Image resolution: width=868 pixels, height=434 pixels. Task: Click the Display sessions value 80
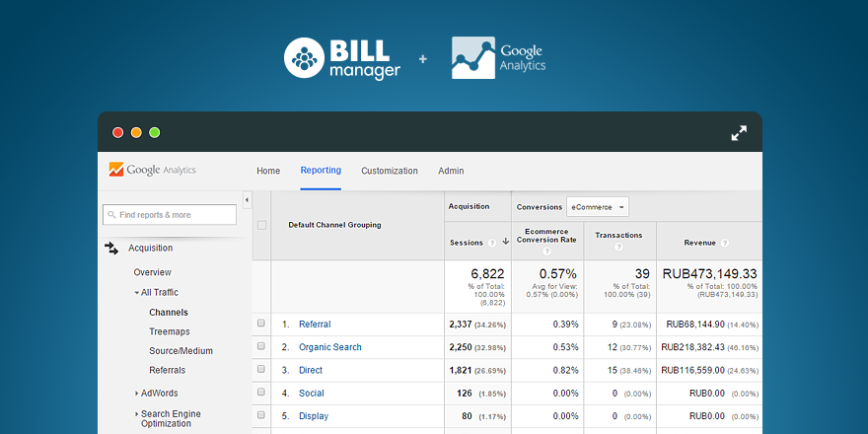pyautogui.click(x=468, y=416)
